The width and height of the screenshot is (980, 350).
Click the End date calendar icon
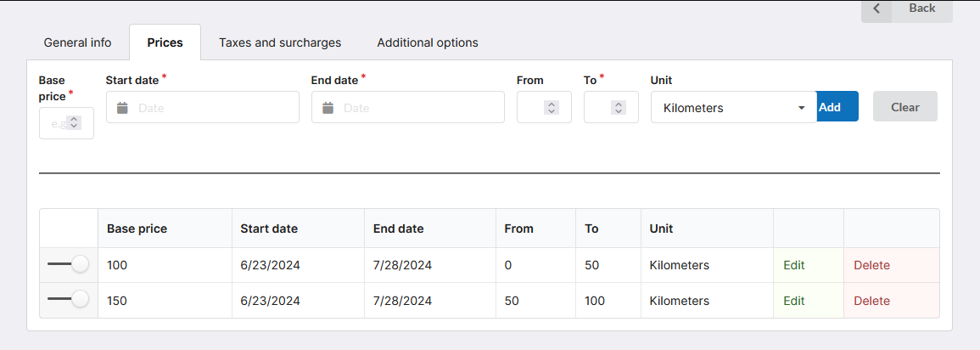click(x=328, y=108)
